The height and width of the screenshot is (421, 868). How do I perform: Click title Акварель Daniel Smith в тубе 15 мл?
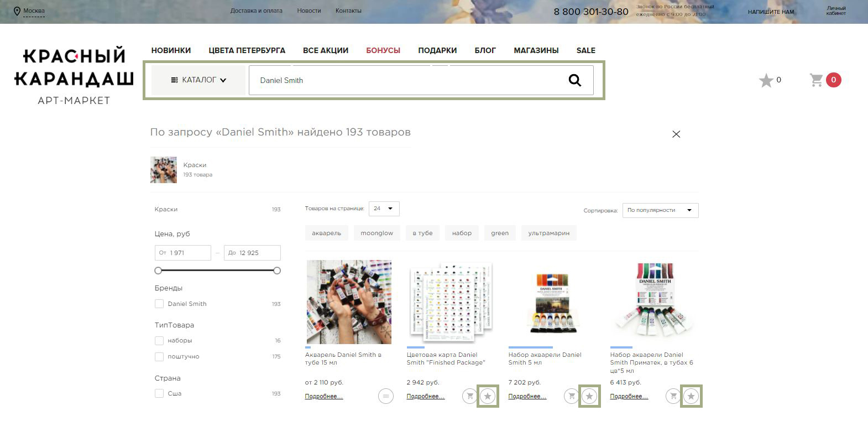coord(343,358)
